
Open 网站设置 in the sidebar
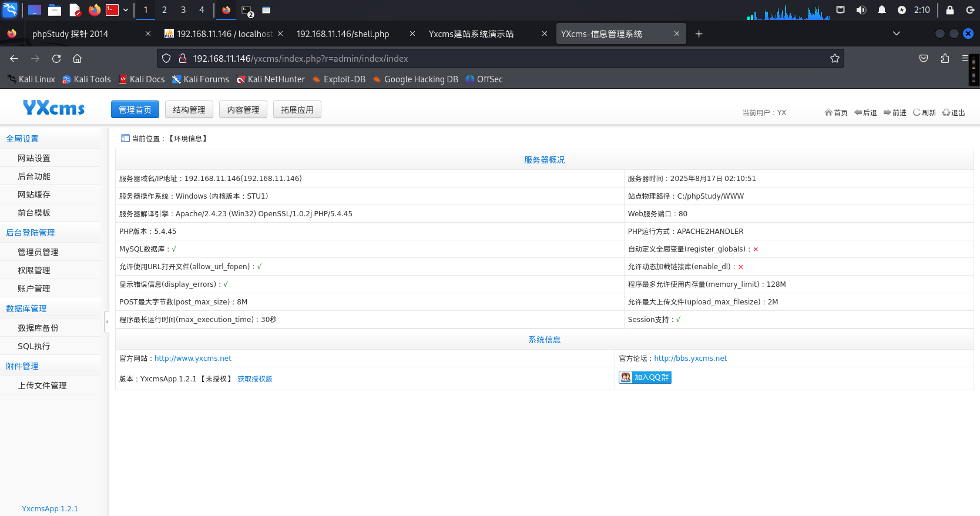[34, 158]
